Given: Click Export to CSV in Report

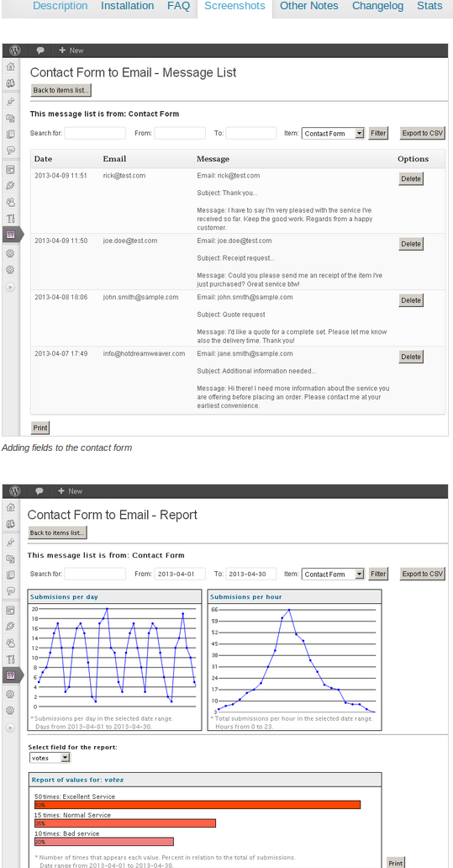Looking at the screenshot, I should click(x=423, y=574).
